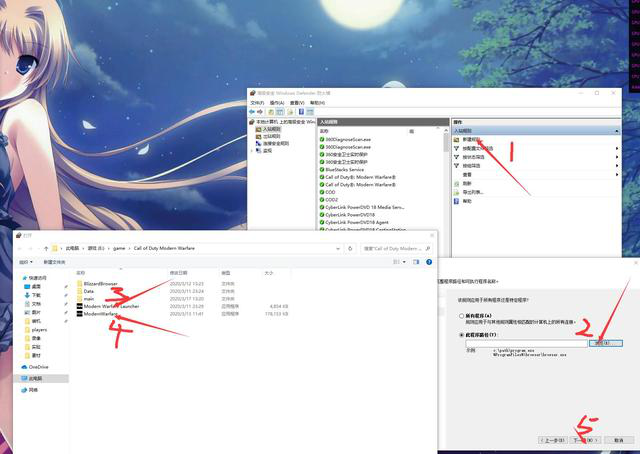Select the CyberLink PowerDVD18 Agent rule
This screenshot has width=640, height=454.
pyautogui.click(x=357, y=222)
